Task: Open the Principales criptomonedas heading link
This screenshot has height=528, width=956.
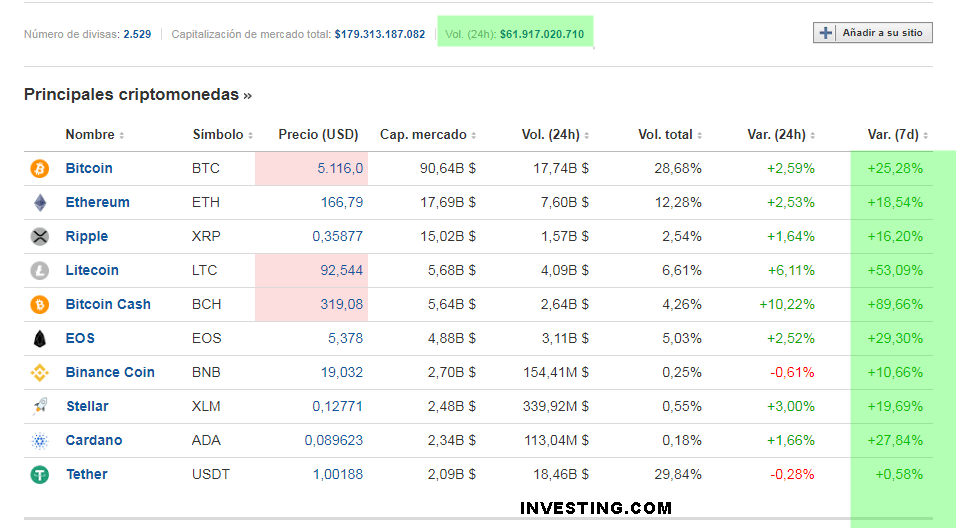Action: pos(137,95)
